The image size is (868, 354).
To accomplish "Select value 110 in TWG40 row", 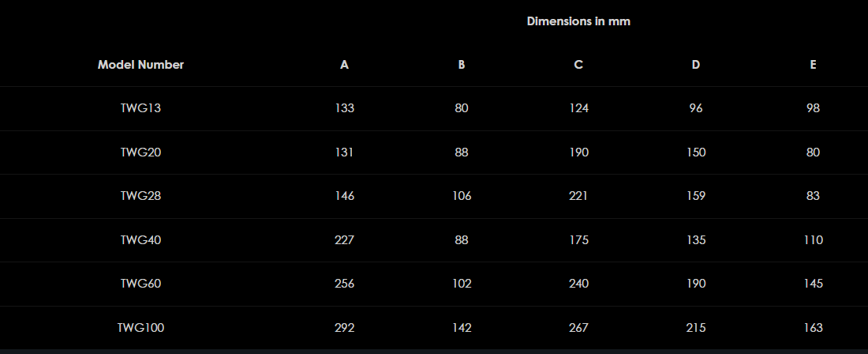I will 813,240.
